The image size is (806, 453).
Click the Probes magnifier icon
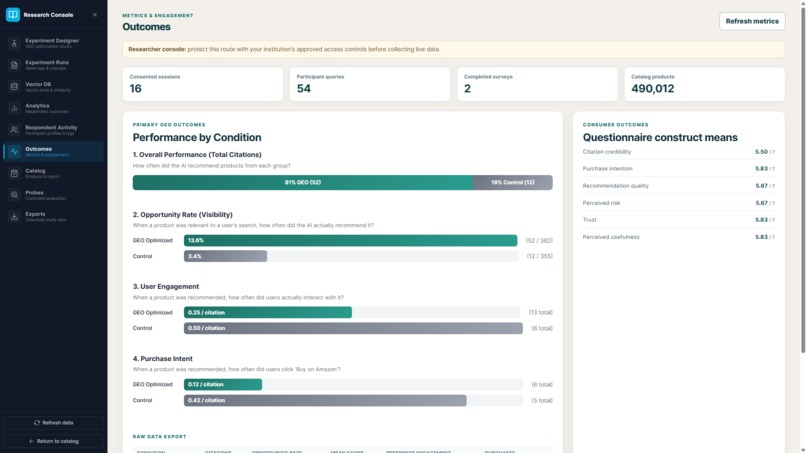(14, 195)
